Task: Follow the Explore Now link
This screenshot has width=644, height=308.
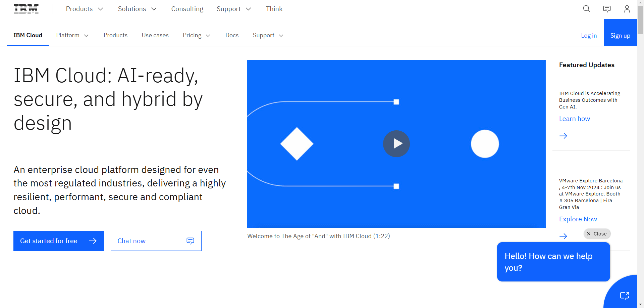Action: pyautogui.click(x=578, y=219)
